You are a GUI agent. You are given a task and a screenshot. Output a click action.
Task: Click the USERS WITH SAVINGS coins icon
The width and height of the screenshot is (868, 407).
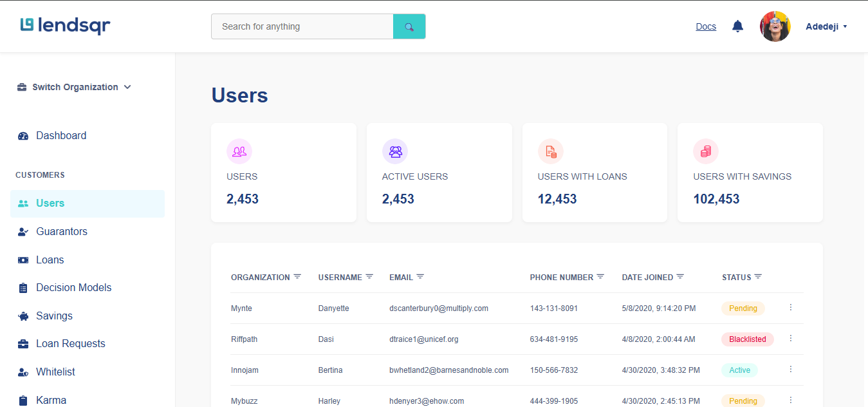tap(706, 152)
